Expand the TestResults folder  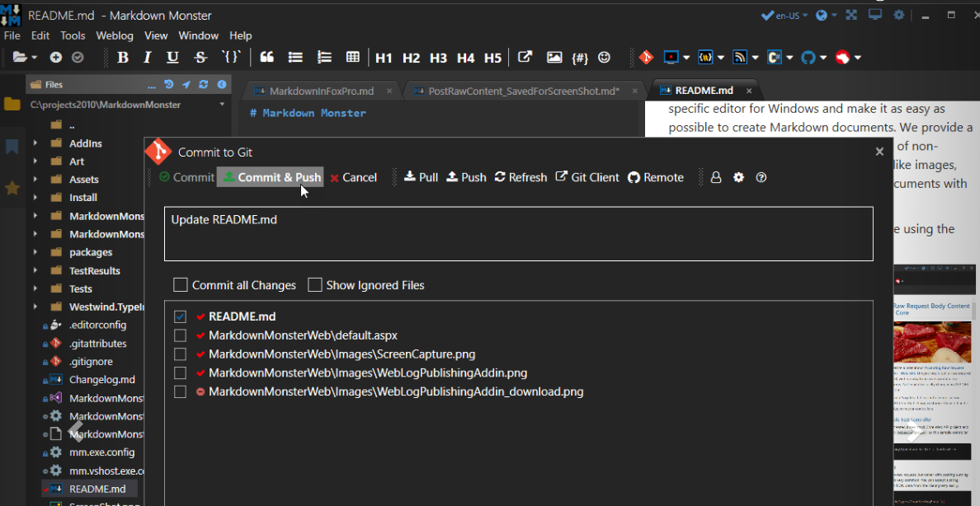[35, 270]
